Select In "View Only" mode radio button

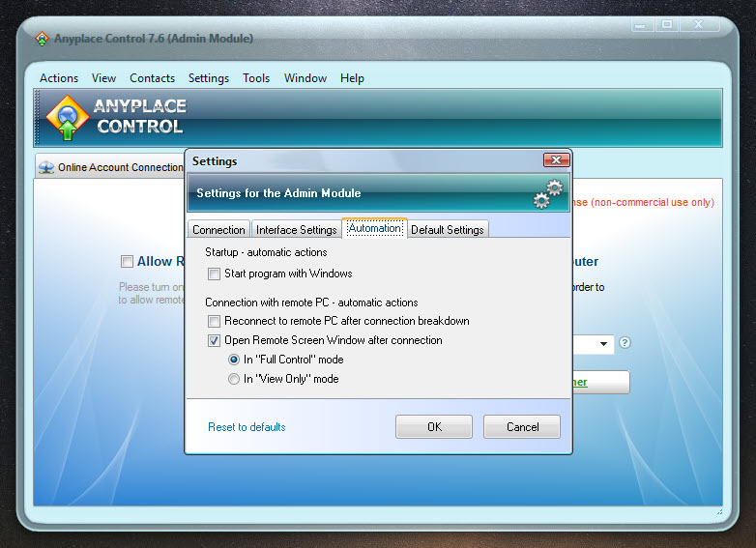[x=234, y=379]
